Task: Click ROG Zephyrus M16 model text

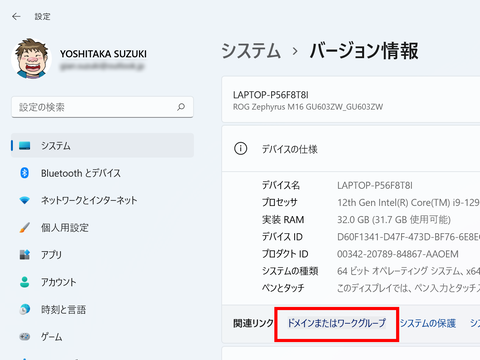Action: 308,107
